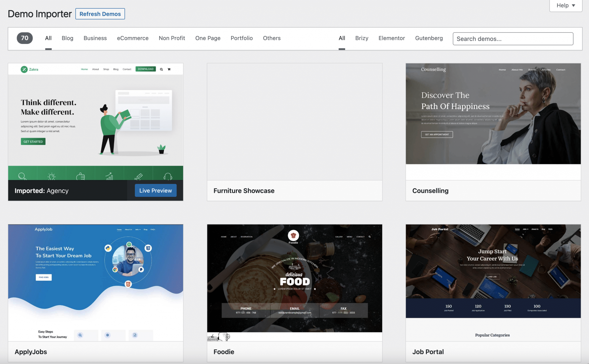The width and height of the screenshot is (589, 364).
Task: Select the Portfolio category filter
Action: click(242, 38)
